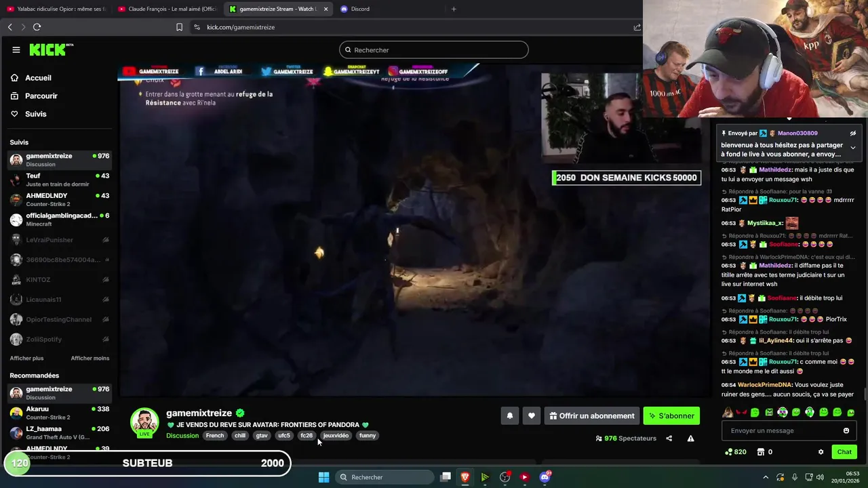868x488 pixels.
Task: Bookmark this page icon
Action: (179, 27)
